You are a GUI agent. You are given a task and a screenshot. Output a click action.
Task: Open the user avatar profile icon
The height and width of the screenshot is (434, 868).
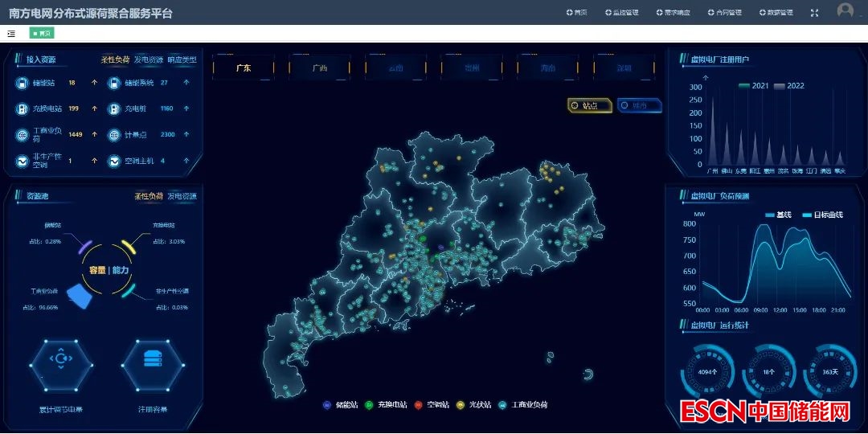pyautogui.click(x=845, y=11)
